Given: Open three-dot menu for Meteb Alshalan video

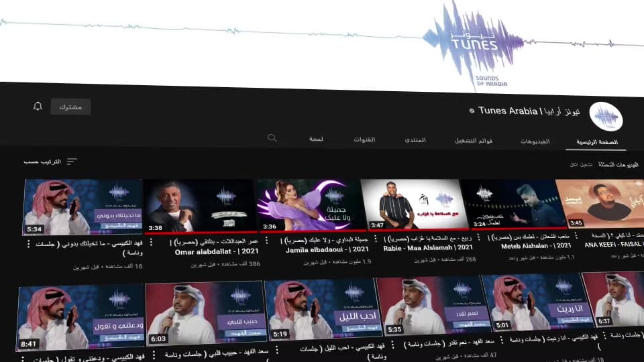Looking at the screenshot, I should tap(478, 237).
